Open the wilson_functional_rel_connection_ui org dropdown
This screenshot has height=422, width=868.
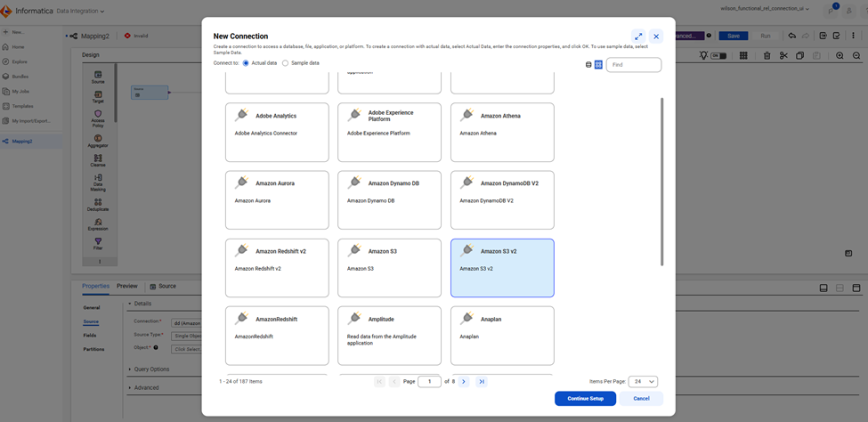coord(765,9)
